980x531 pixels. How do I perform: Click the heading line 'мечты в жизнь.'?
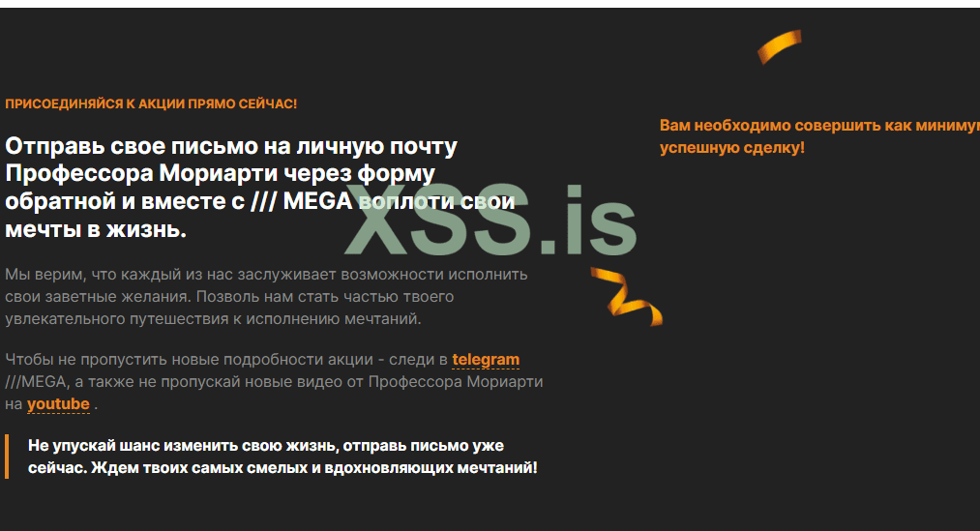[96, 230]
